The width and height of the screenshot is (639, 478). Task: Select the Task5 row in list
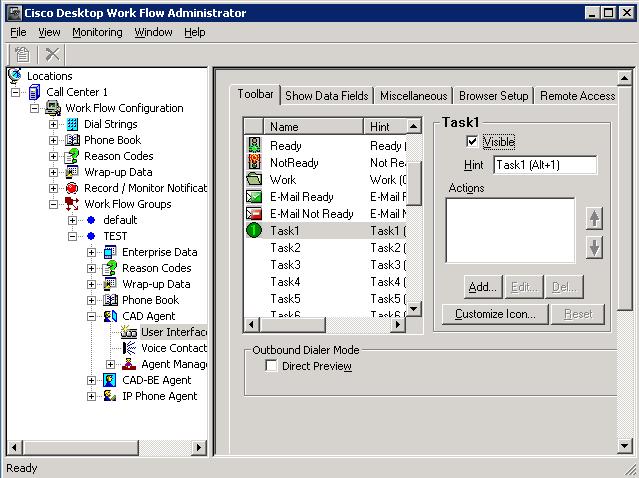[x=325, y=299]
